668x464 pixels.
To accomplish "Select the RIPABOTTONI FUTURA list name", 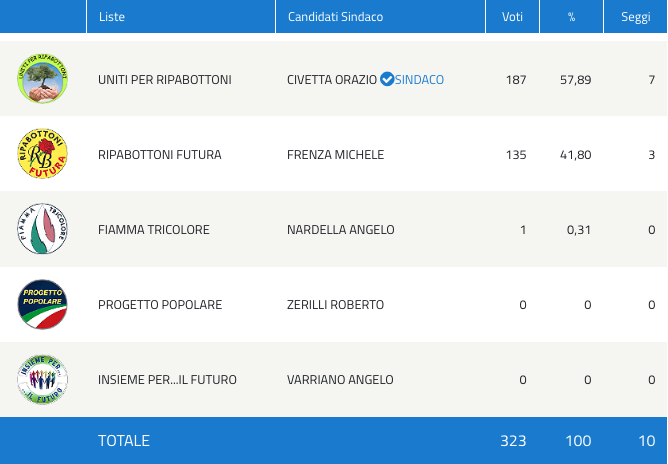I will click(160, 155).
